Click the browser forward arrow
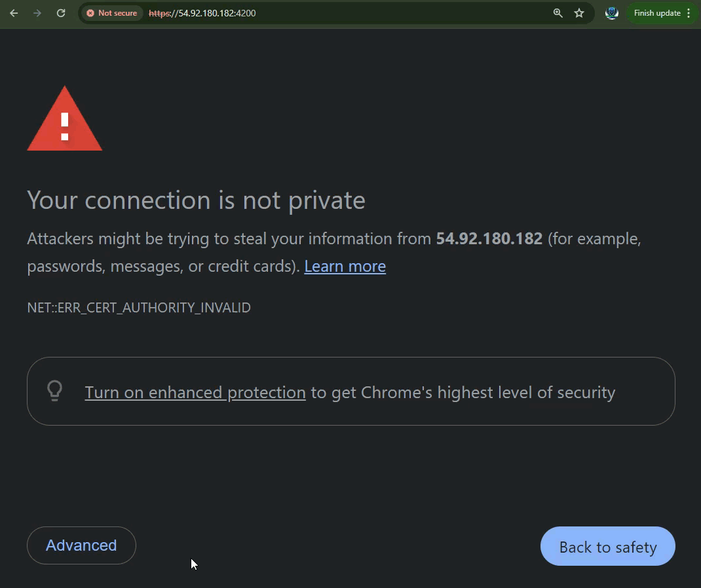Image resolution: width=701 pixels, height=588 pixels. click(x=37, y=13)
